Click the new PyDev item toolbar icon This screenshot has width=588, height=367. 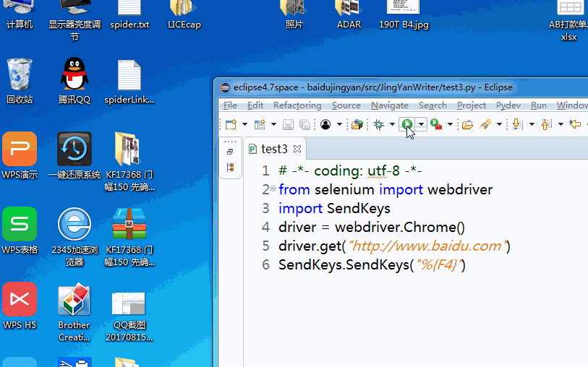(x=260, y=124)
